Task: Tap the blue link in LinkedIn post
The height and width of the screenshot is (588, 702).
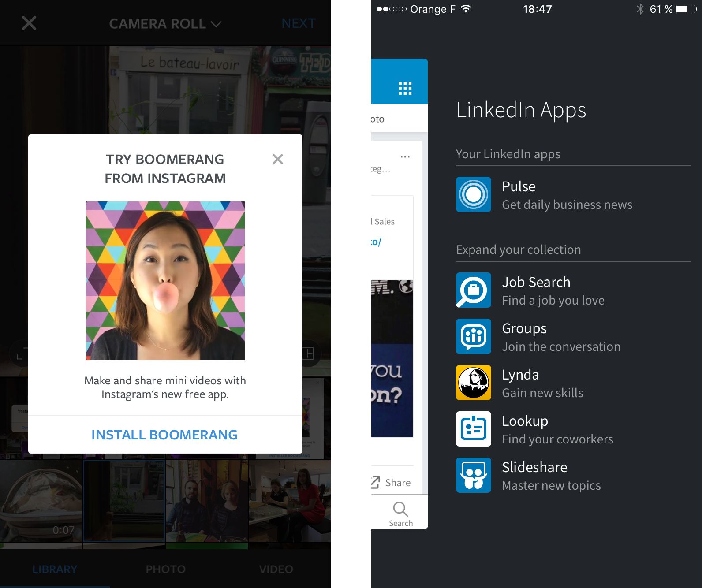Action: (376, 242)
